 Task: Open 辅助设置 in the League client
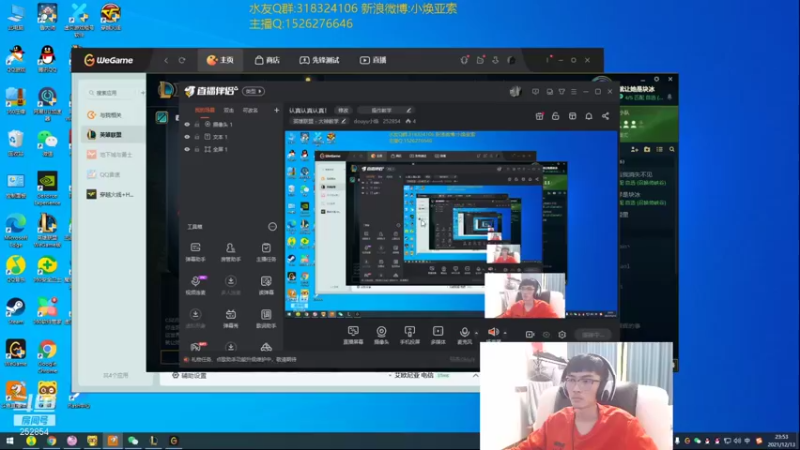[x=189, y=376]
